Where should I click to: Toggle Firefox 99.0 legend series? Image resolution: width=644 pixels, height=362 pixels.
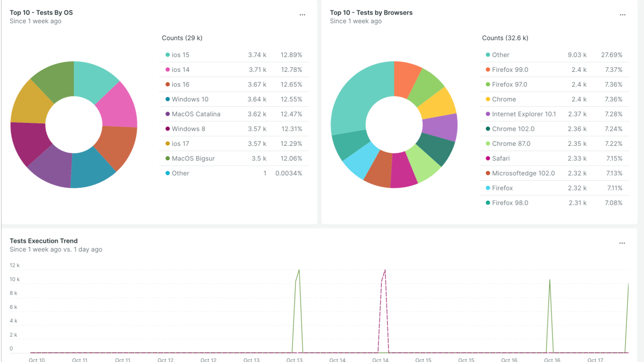pos(510,70)
